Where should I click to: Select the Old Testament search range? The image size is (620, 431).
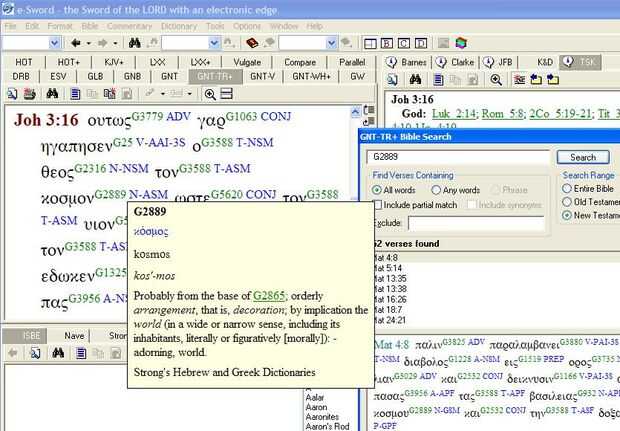[567, 202]
